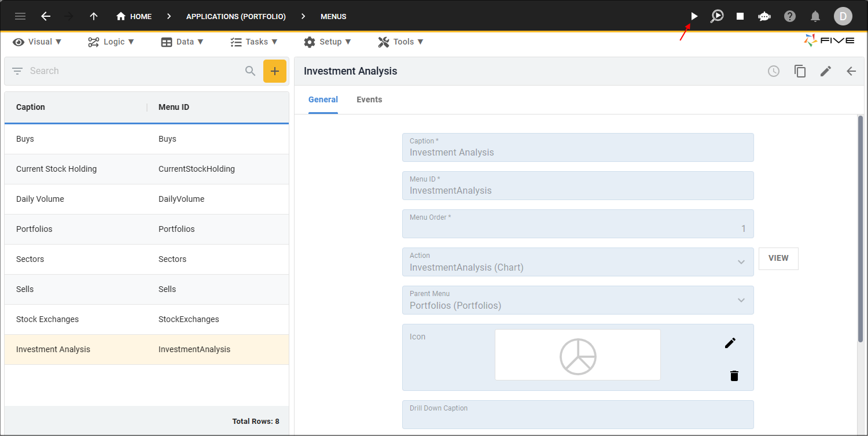Click in the Search field
The width and height of the screenshot is (868, 436).
[133, 71]
